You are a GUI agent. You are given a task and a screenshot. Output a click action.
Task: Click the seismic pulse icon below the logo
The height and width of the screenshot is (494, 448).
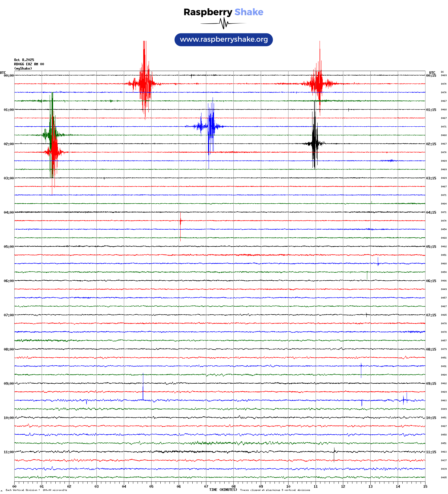click(x=223, y=23)
